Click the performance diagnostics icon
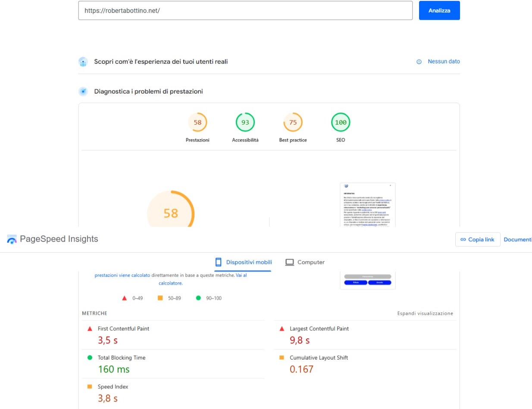Screen dimensions: 532x409 click(83, 91)
